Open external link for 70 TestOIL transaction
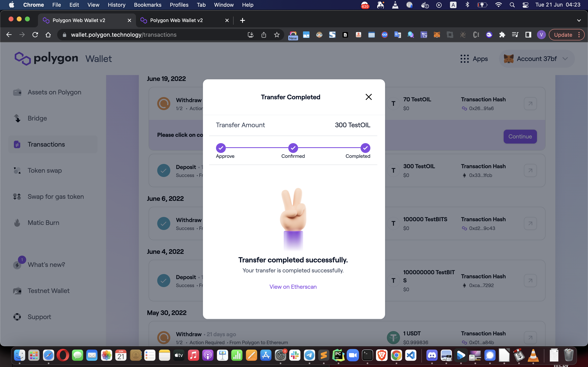Image resolution: width=588 pixels, height=367 pixels. 530,104
